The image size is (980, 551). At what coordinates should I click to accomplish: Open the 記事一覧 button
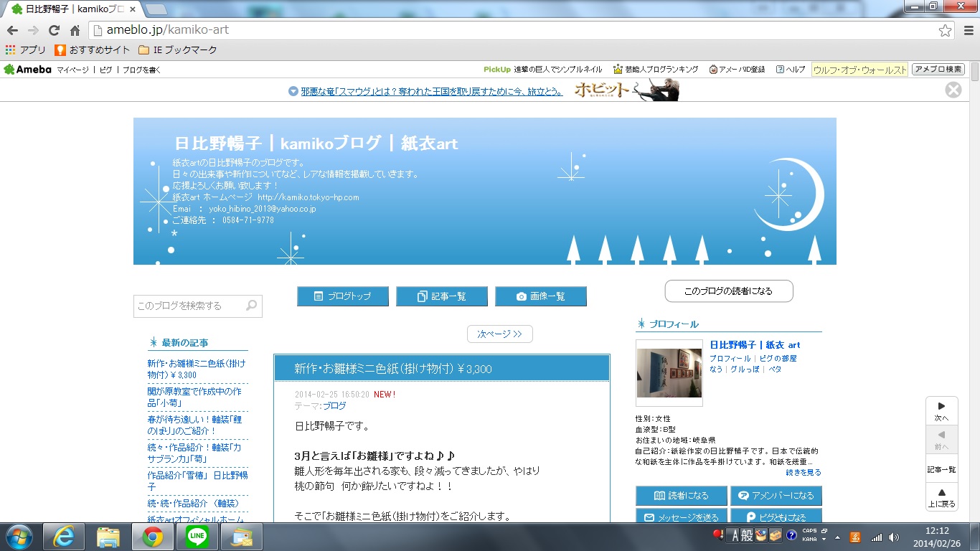[442, 296]
